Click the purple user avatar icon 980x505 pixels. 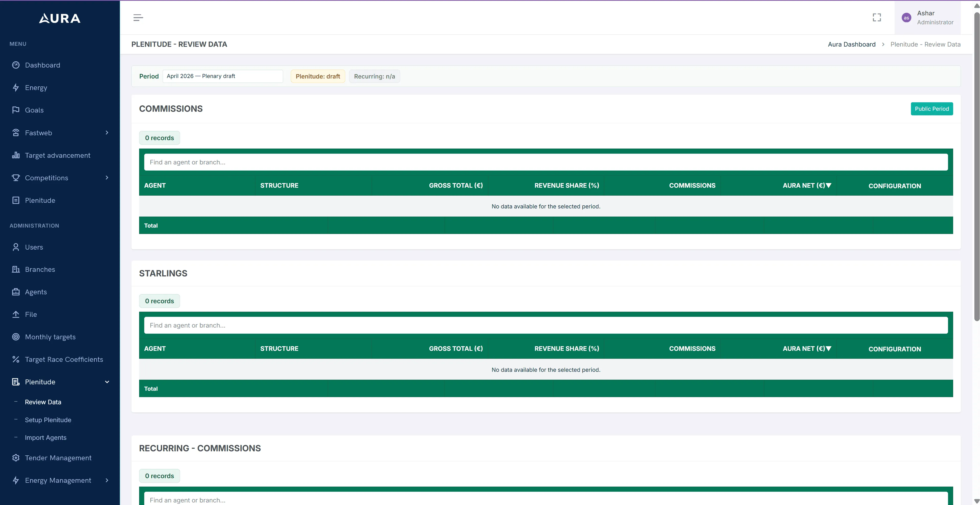coord(906,17)
